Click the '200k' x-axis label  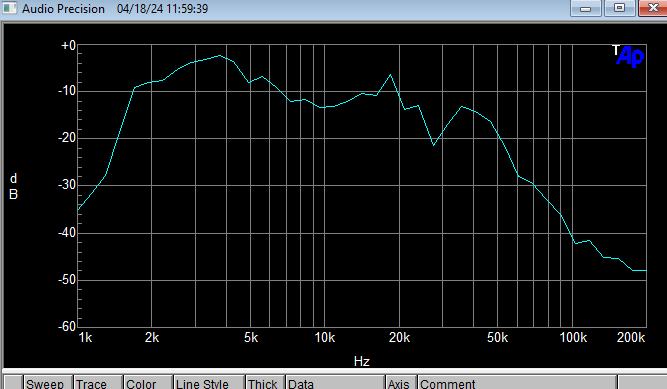click(631, 338)
